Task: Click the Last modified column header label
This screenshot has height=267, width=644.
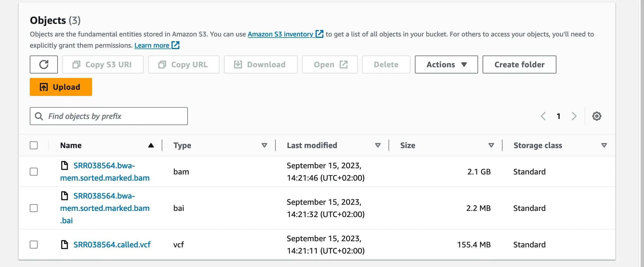Action: [312, 145]
